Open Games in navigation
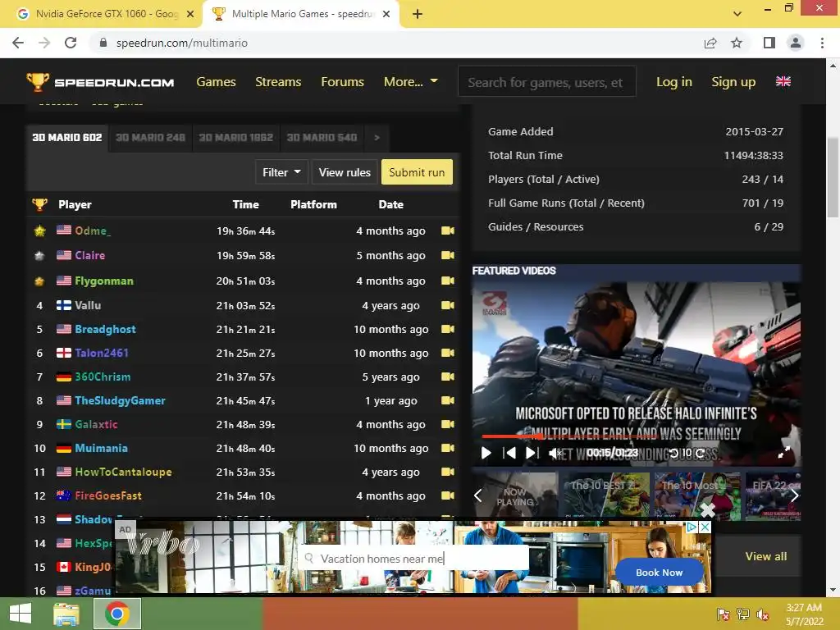 click(216, 82)
